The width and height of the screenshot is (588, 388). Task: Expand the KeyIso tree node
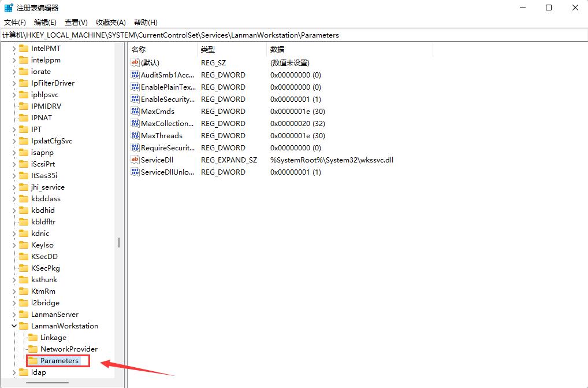pyautogui.click(x=14, y=245)
